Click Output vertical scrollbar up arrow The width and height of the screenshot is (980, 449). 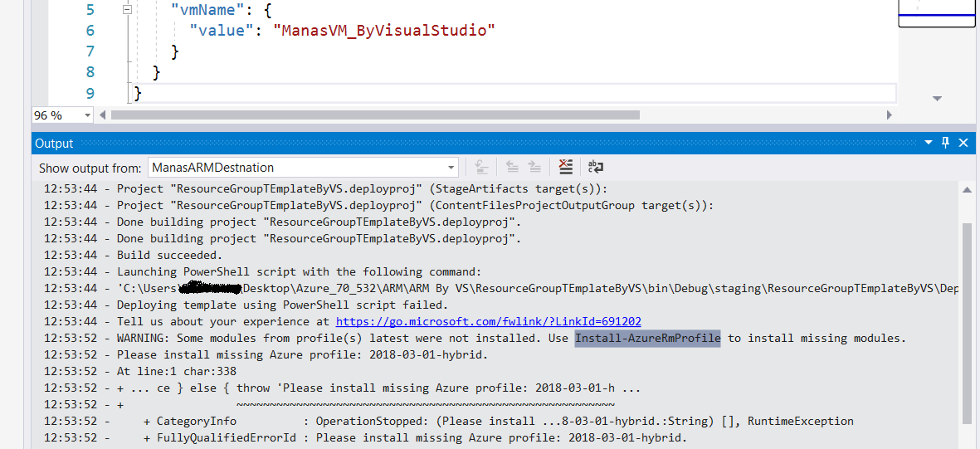967,189
